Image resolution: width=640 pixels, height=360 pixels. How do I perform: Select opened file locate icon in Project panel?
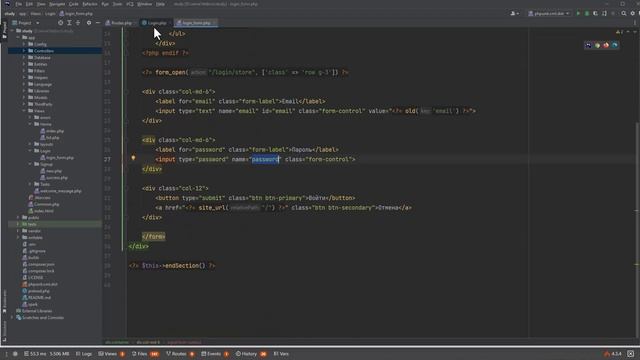(60, 23)
